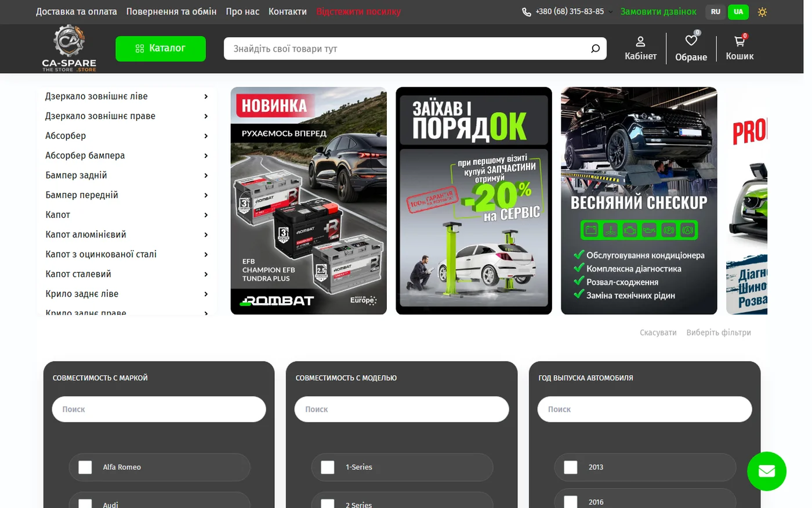This screenshot has width=812, height=508.
Task: Open the Доставка та оплата page
Action: tap(77, 12)
